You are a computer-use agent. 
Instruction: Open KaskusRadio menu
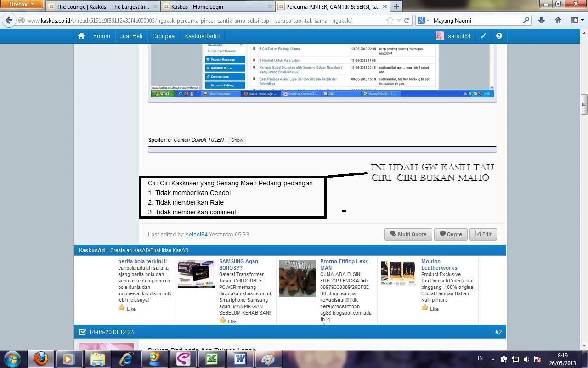202,36
